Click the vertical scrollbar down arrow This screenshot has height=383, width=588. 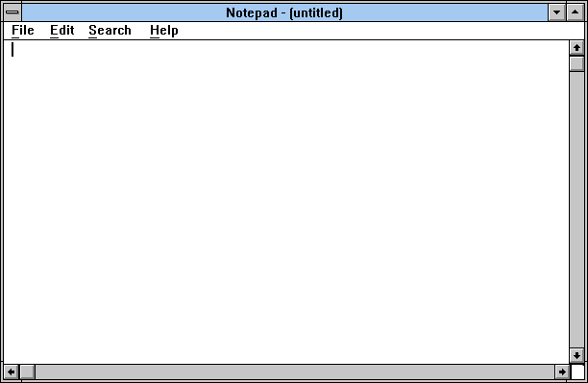pos(576,355)
